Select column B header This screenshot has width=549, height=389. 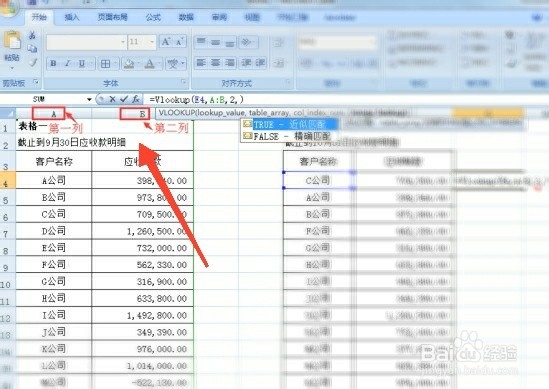[x=142, y=113]
